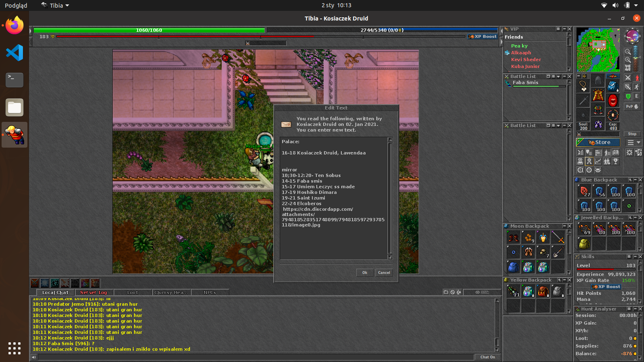Open the Podgląd activities overview
644x362 pixels.
16,5
